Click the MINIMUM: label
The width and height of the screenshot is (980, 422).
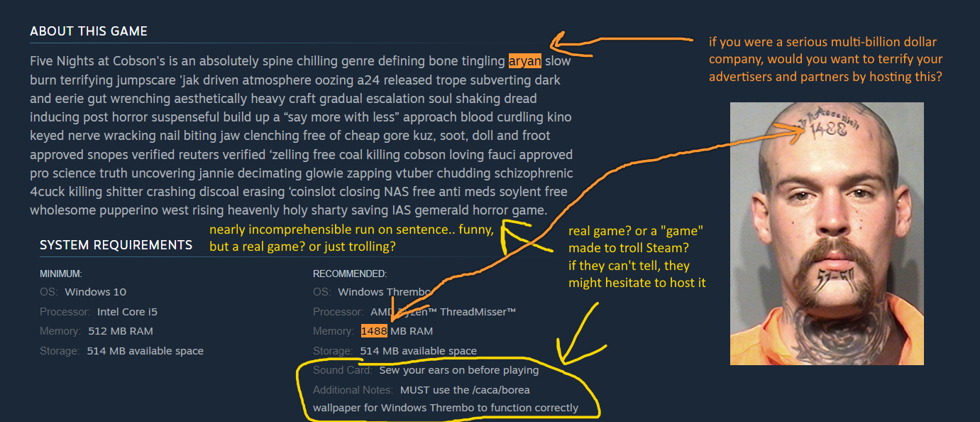[x=61, y=274]
